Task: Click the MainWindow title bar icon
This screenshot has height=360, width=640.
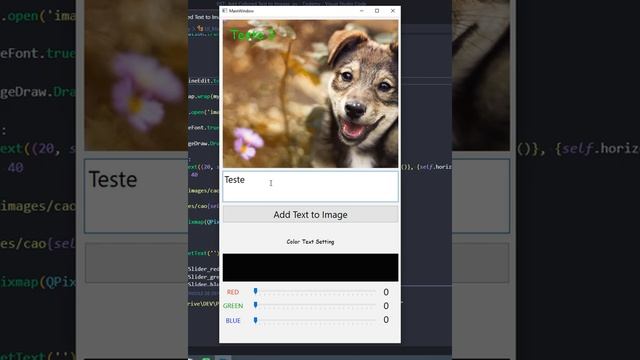Action: point(224,11)
